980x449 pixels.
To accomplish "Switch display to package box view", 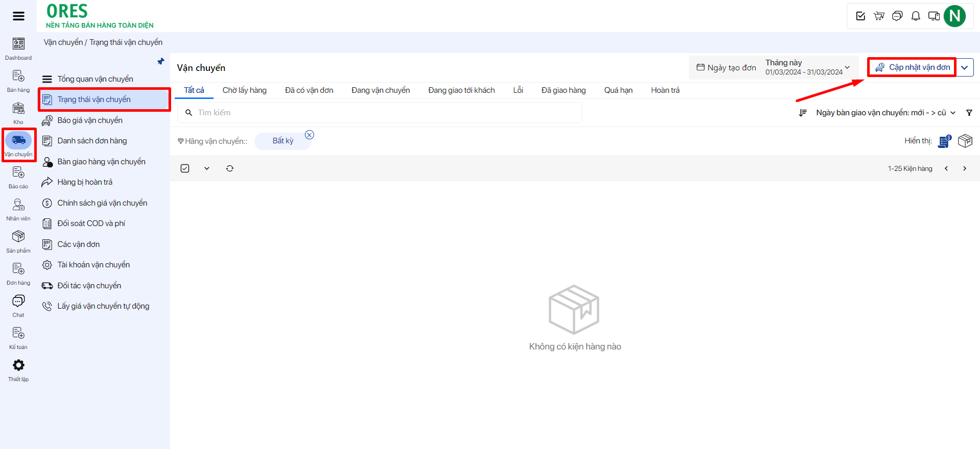I will (x=965, y=141).
